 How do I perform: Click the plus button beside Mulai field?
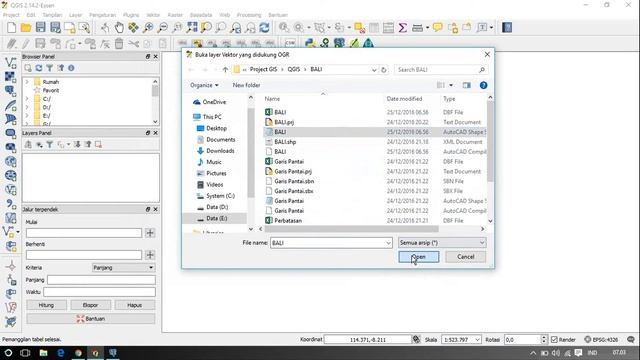(x=150, y=233)
